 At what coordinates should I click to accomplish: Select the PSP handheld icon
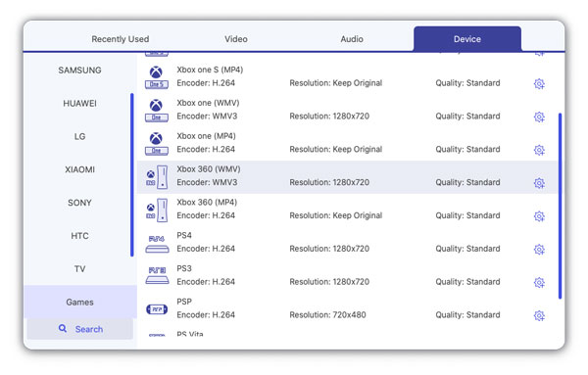click(x=157, y=309)
